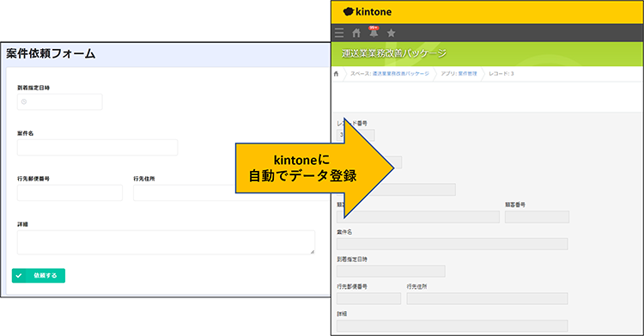
Task: Click the 顧客番号 label in kintone record
Action: click(x=515, y=205)
